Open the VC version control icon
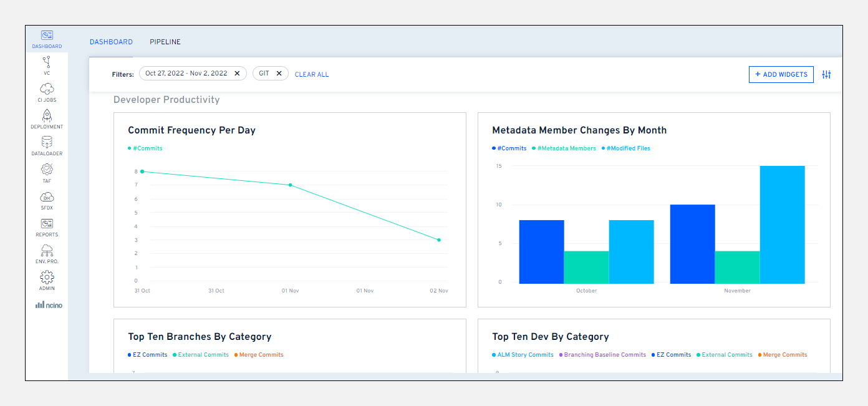 point(47,62)
